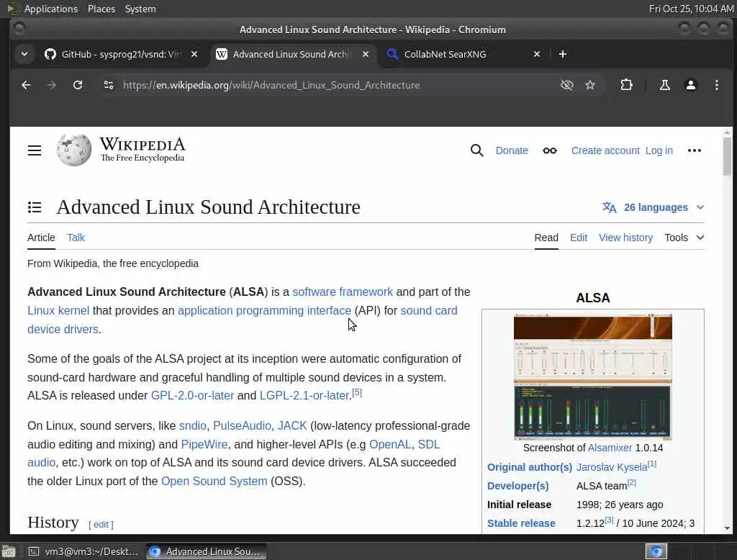Click the Wikipedia globe logo
The image size is (737, 560).
(74, 150)
